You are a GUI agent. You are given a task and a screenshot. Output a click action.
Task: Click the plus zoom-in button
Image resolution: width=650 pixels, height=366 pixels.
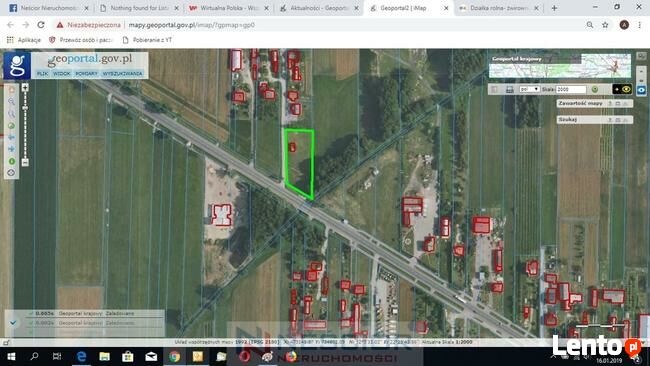tap(25, 87)
